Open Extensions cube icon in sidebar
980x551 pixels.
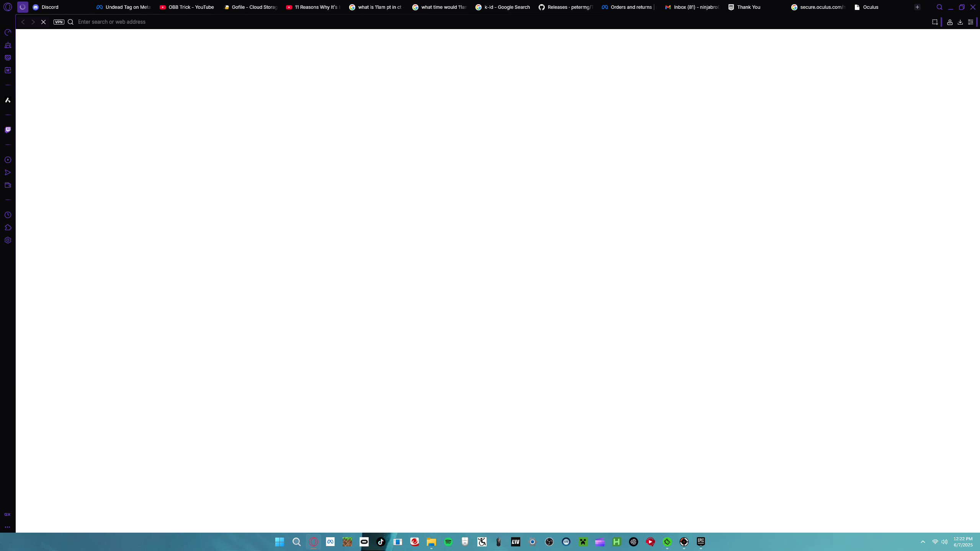pyautogui.click(x=8, y=228)
